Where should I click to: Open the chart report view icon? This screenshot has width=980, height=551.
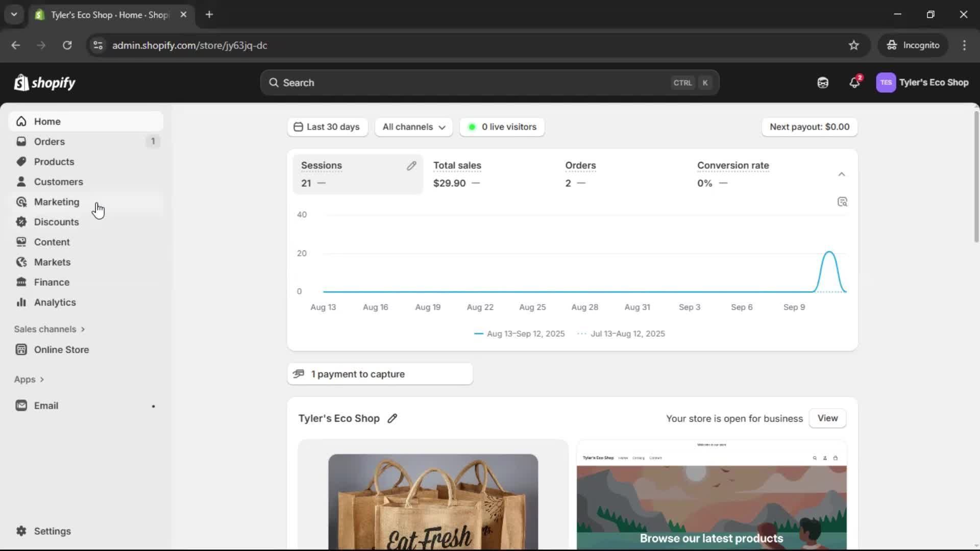[842, 202]
